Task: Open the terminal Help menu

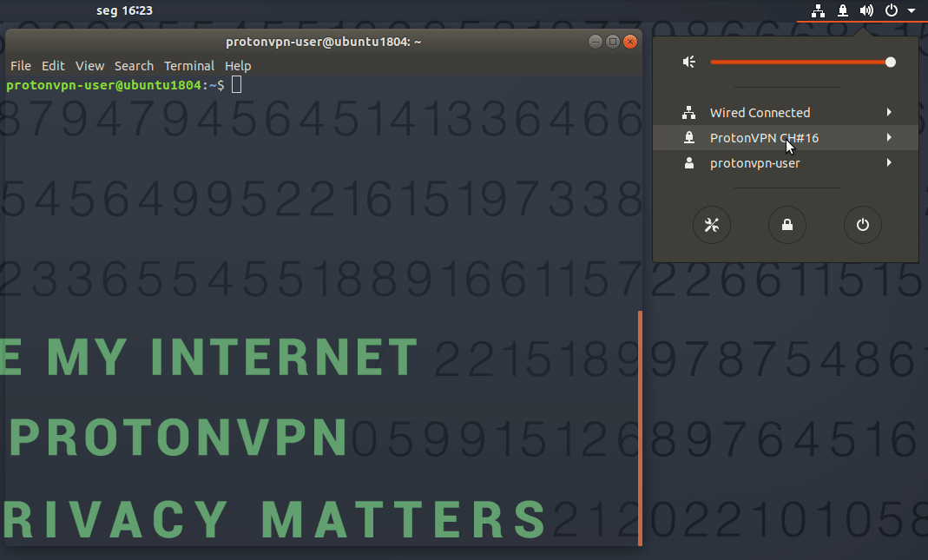Action: click(x=238, y=66)
